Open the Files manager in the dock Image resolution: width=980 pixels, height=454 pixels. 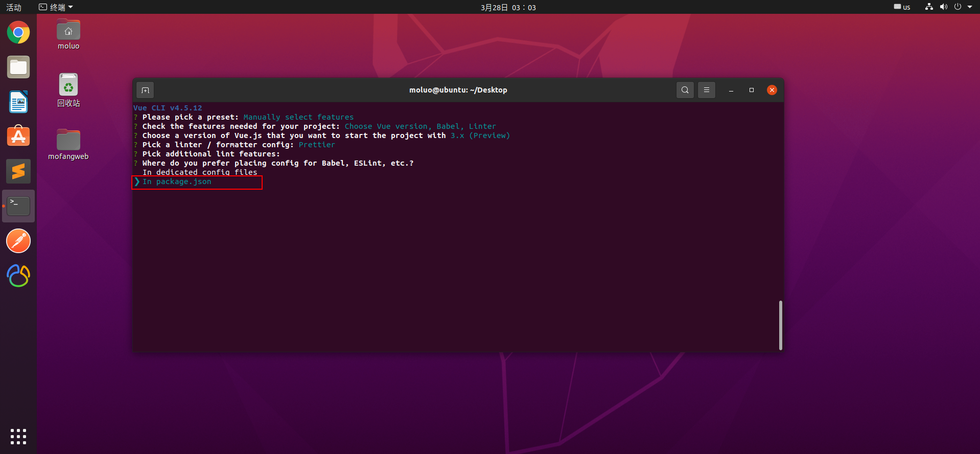(x=18, y=67)
